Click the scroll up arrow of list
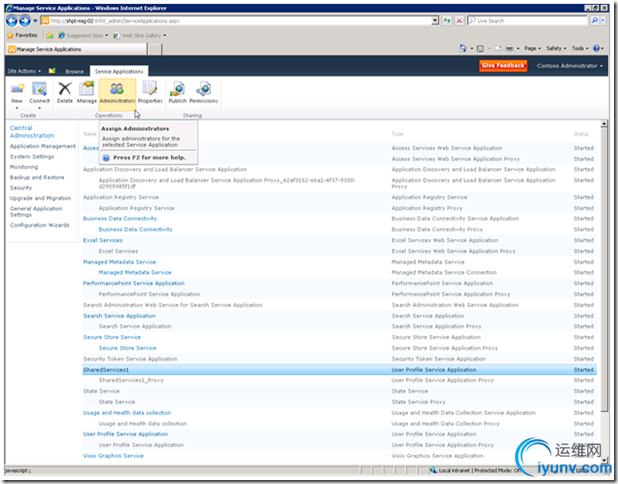This screenshot has width=618, height=484. [x=604, y=124]
